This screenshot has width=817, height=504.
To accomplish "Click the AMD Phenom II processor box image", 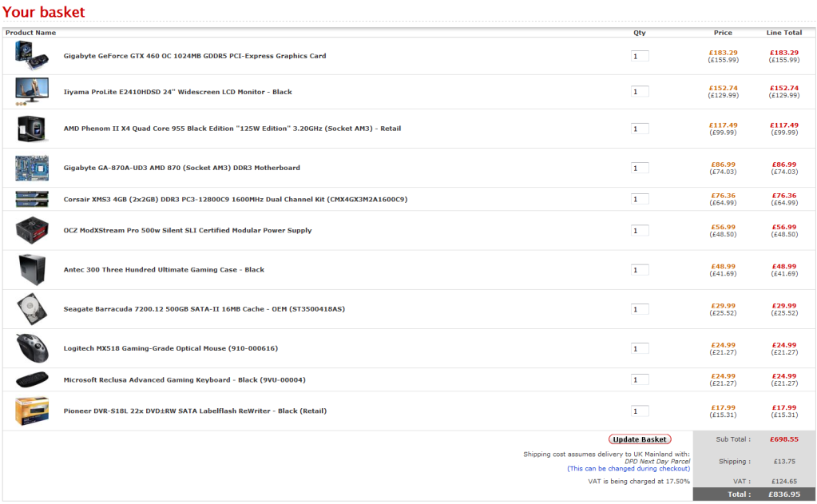I will pyautogui.click(x=31, y=129).
